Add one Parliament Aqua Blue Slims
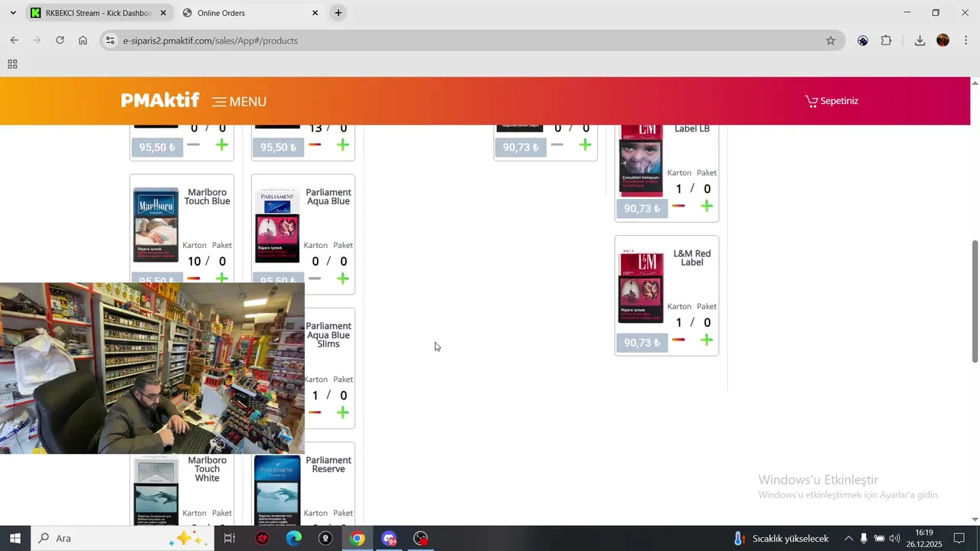This screenshot has height=551, width=980. (343, 412)
